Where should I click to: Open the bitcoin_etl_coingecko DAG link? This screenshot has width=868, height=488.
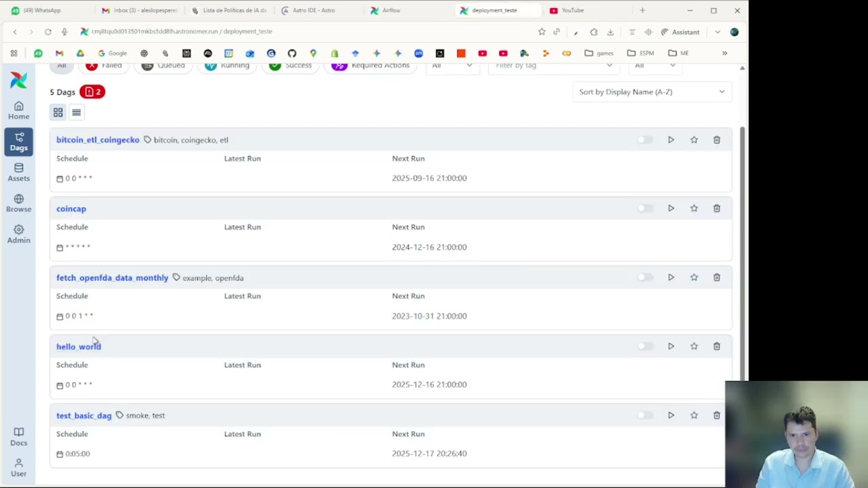(98, 140)
